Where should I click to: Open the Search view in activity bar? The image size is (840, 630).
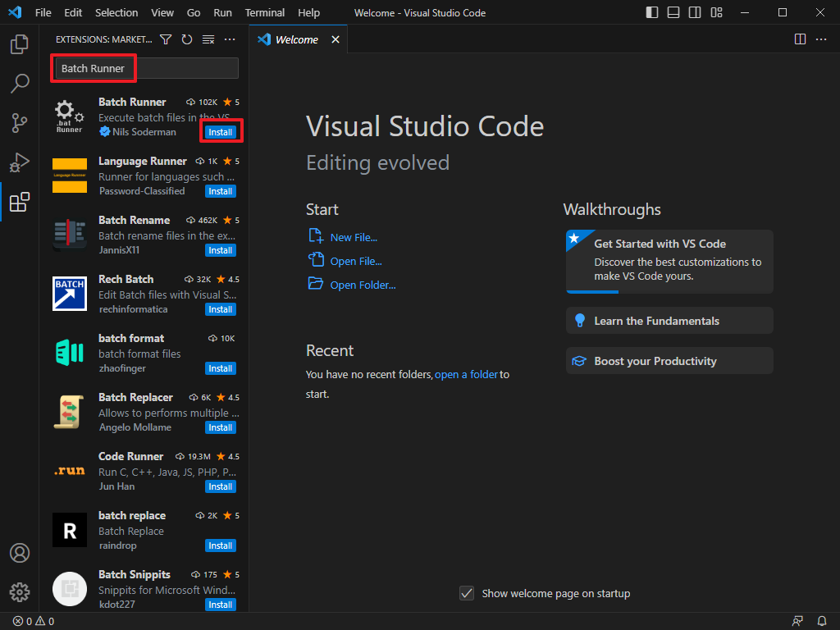(20, 84)
